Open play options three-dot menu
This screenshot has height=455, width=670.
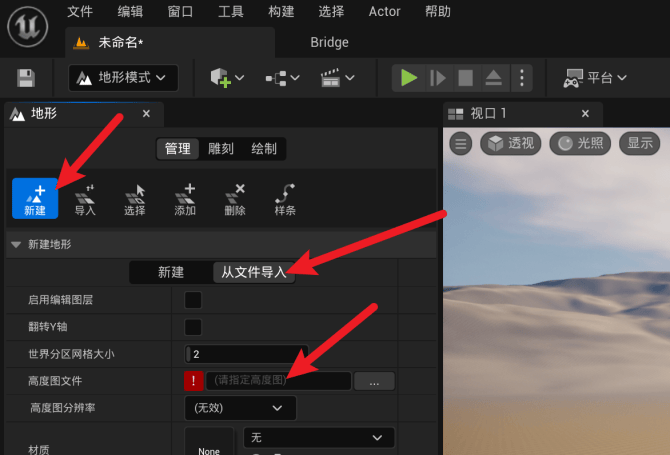[x=522, y=78]
